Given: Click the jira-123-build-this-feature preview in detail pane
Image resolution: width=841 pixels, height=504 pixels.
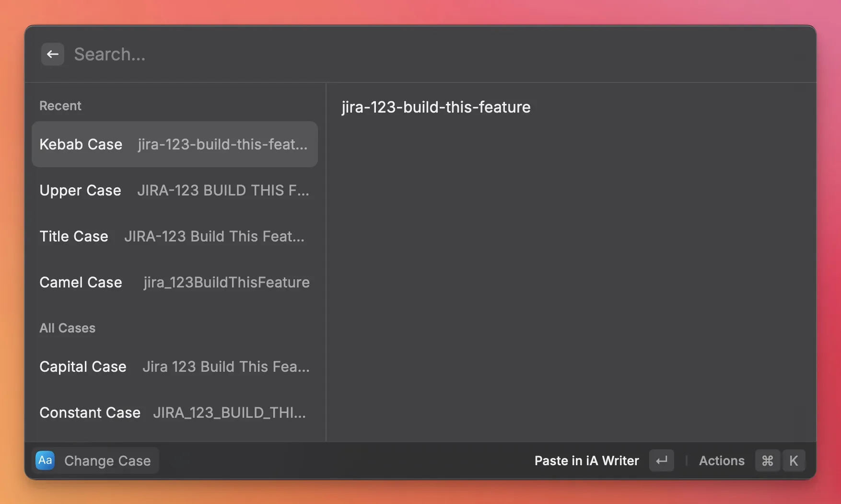Looking at the screenshot, I should [436, 107].
